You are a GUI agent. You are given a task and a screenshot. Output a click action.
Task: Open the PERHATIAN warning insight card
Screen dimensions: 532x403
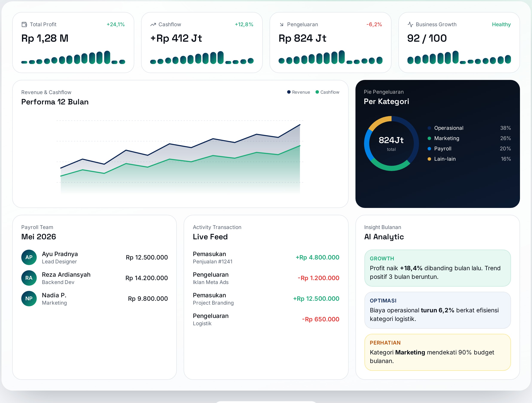pos(437,352)
